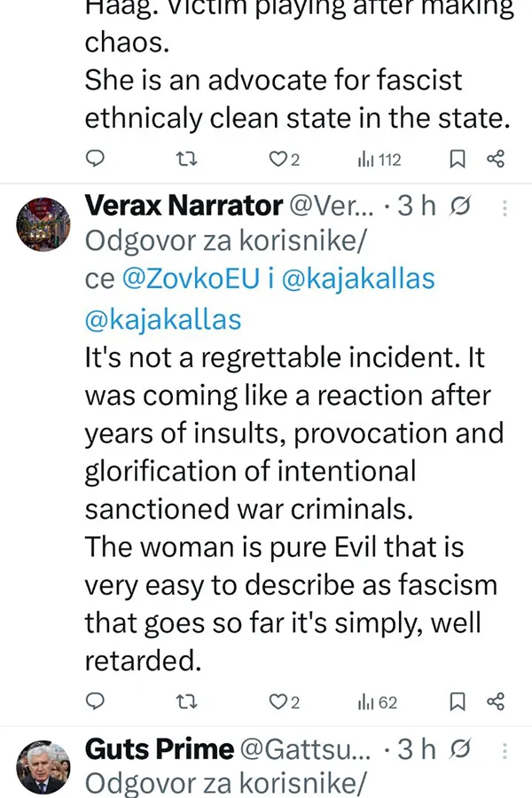Open the @kajakallas mention after @ZovkoEU
This screenshot has height=798, width=532.
pyautogui.click(x=358, y=278)
